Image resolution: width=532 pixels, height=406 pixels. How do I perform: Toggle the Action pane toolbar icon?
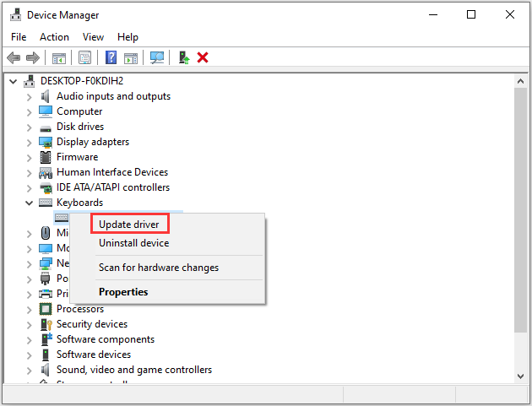pos(131,57)
